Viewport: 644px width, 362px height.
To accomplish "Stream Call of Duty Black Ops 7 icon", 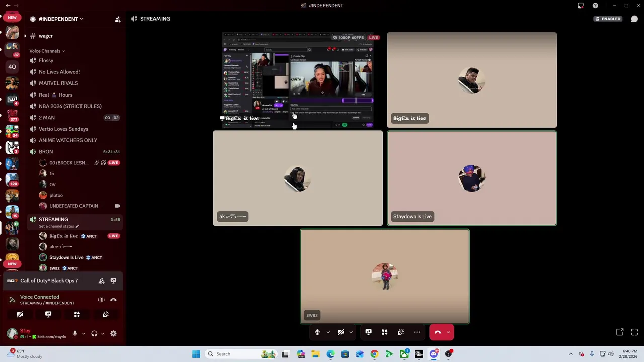I will click(x=113, y=281).
